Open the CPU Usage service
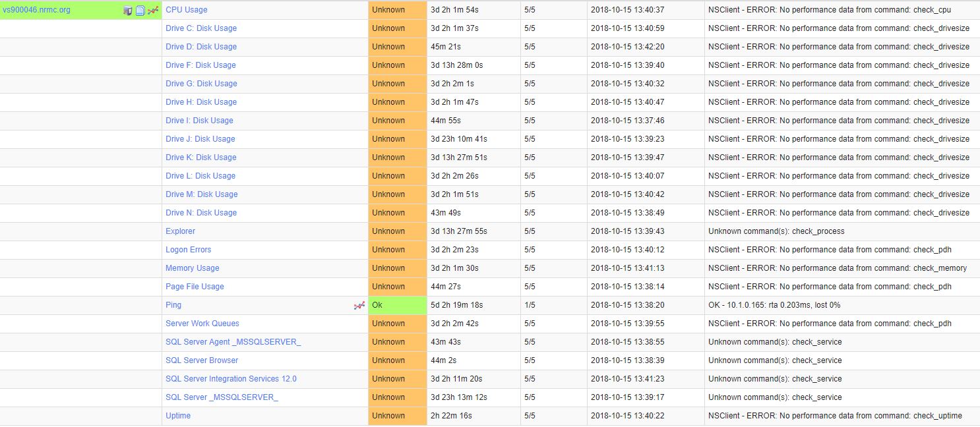This screenshot has width=980, height=427. click(186, 10)
